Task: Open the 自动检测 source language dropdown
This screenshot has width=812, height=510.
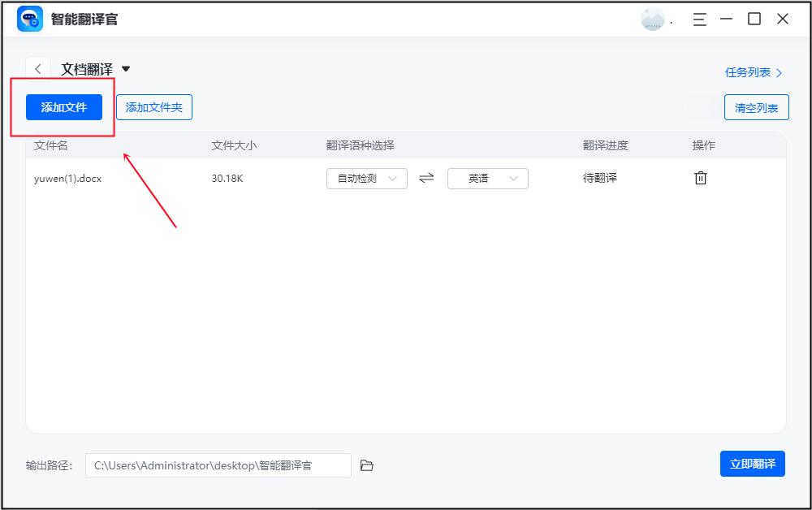Action: [x=366, y=178]
